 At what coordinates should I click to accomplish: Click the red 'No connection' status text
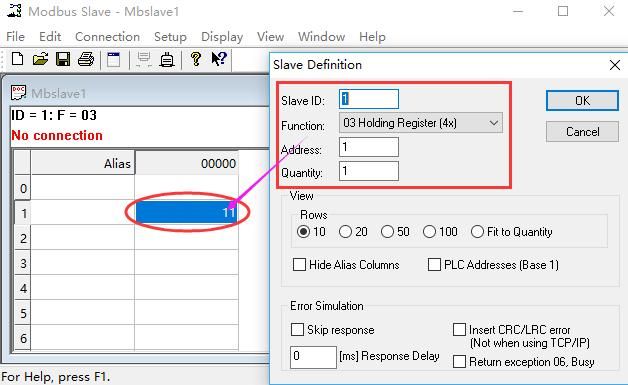pyautogui.click(x=57, y=135)
